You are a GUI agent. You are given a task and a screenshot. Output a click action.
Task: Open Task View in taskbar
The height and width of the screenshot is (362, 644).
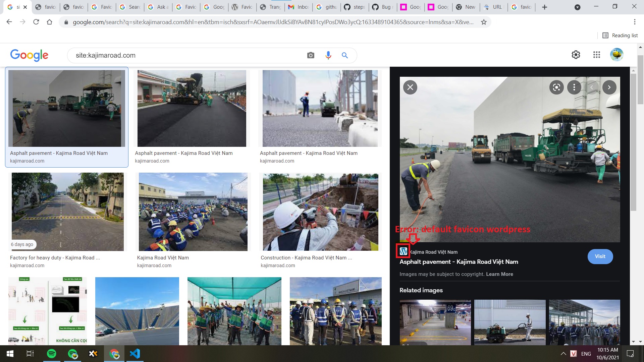click(30, 354)
